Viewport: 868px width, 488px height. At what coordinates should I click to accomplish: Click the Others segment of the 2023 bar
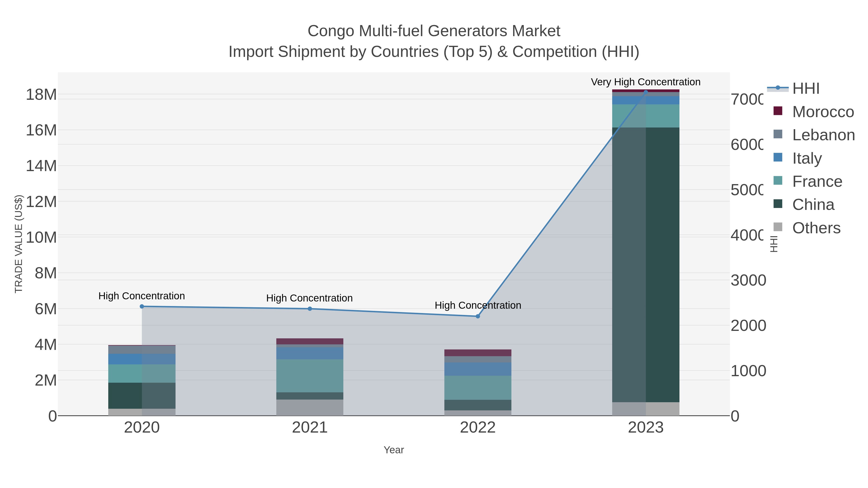tap(646, 409)
